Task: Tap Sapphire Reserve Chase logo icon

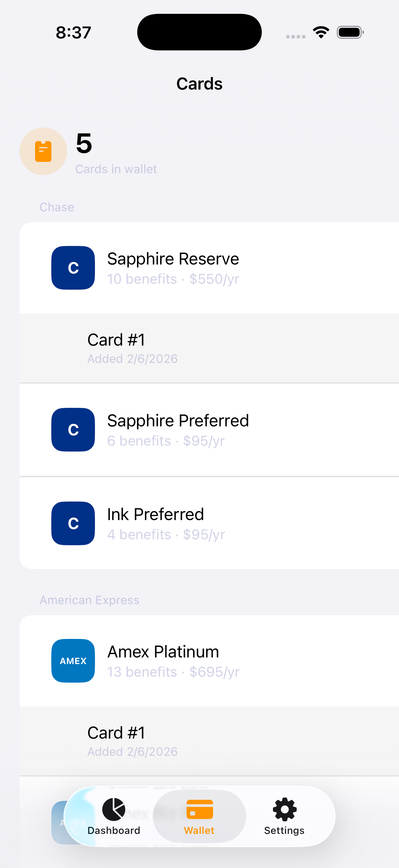Action: coord(73,267)
